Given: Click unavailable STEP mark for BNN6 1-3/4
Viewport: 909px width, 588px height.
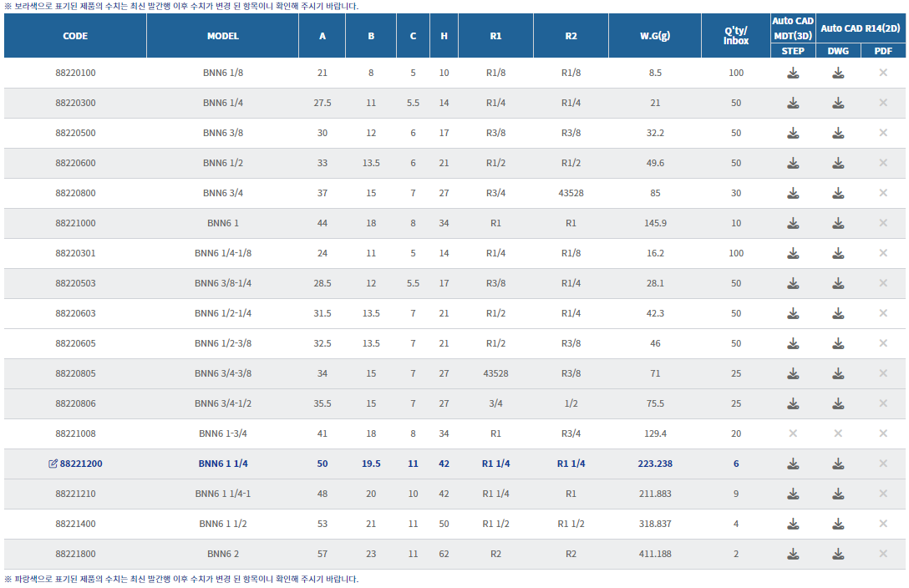Looking at the screenshot, I should coord(793,433).
